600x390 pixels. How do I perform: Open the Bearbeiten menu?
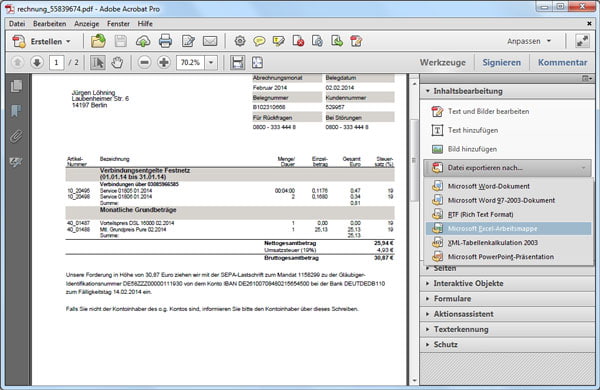49,24
